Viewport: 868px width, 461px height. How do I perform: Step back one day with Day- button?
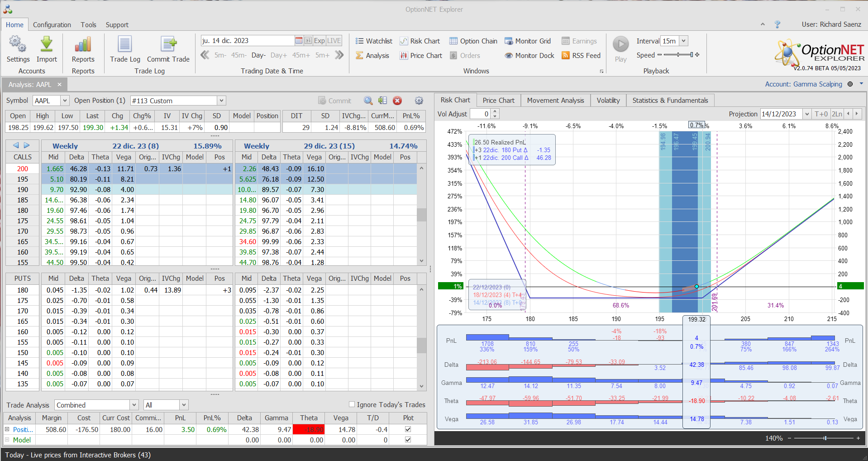click(x=258, y=55)
